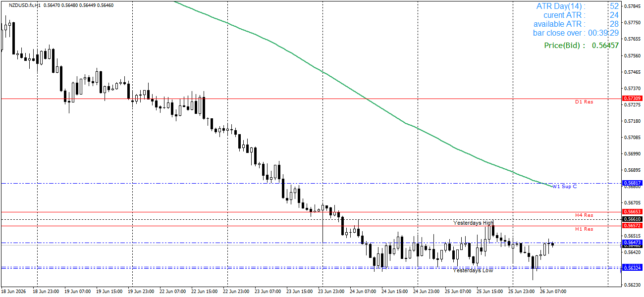644x297 pixels.
Task: Click the "bar close over" countdown text
Action: coord(576,33)
